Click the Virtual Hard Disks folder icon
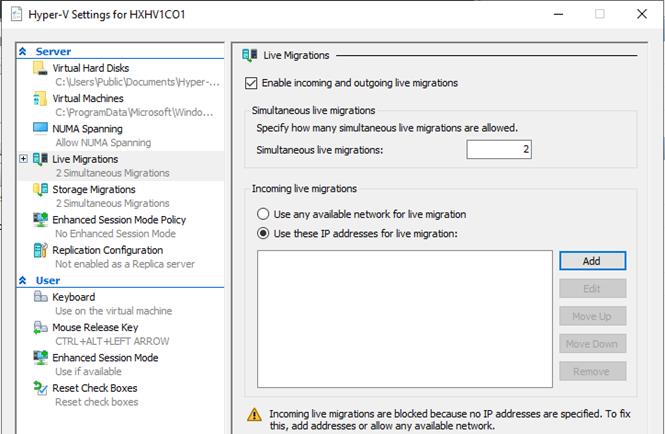Screen dimensions: 665x434 tap(40, 68)
